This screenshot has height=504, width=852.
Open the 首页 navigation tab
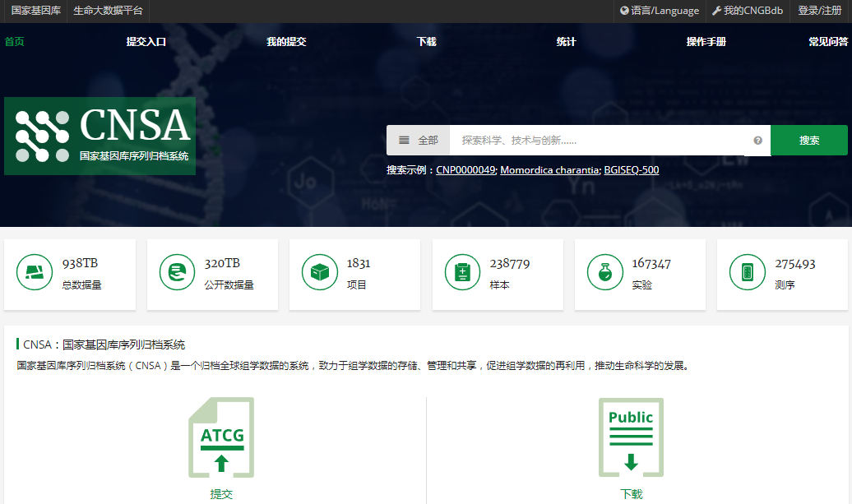coord(15,42)
